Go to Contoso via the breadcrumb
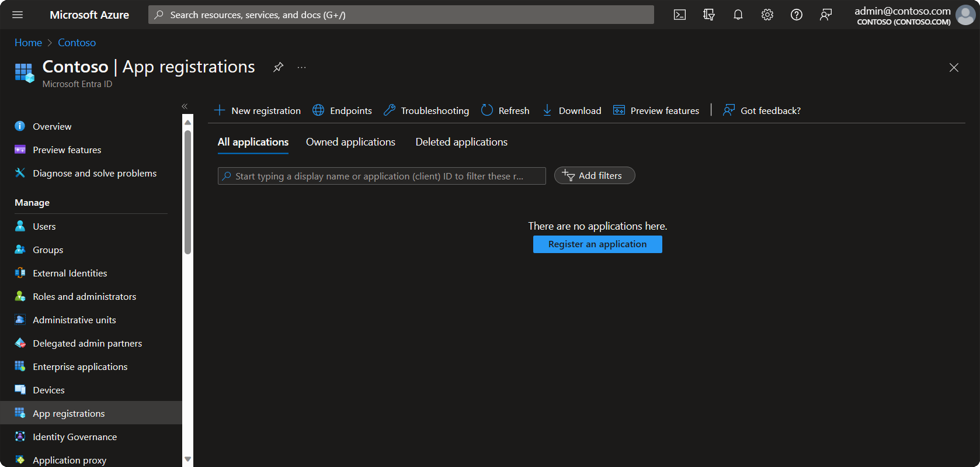 pos(77,43)
